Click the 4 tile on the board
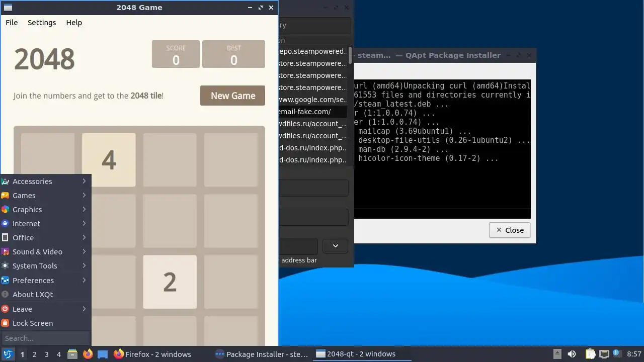This screenshot has width=644, height=362. 109,160
